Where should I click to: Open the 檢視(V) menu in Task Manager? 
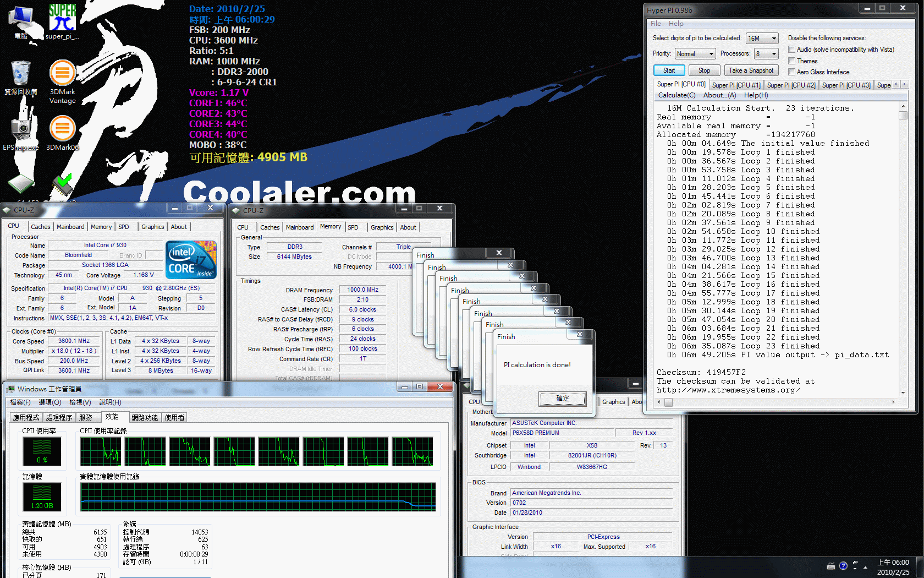click(80, 402)
